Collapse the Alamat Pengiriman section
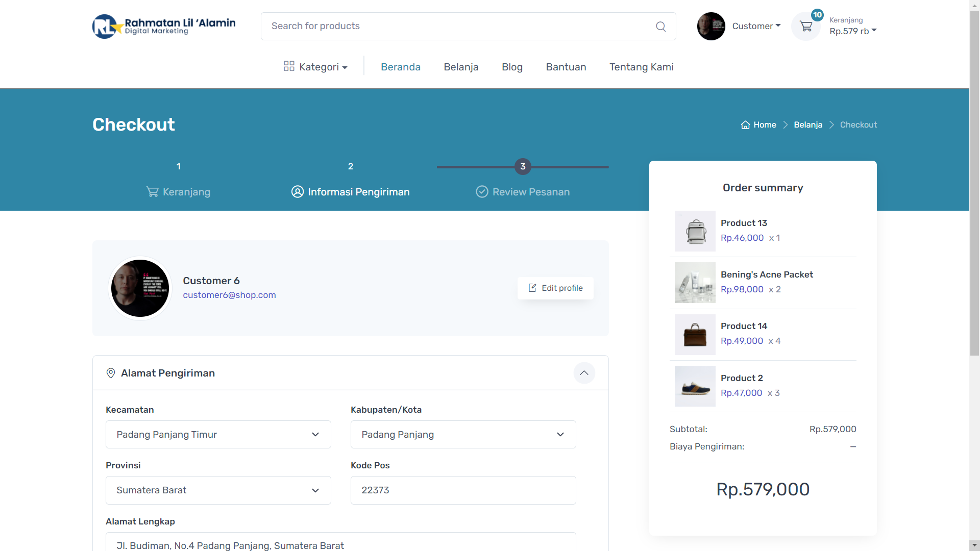The height and width of the screenshot is (551, 980). 584,373
